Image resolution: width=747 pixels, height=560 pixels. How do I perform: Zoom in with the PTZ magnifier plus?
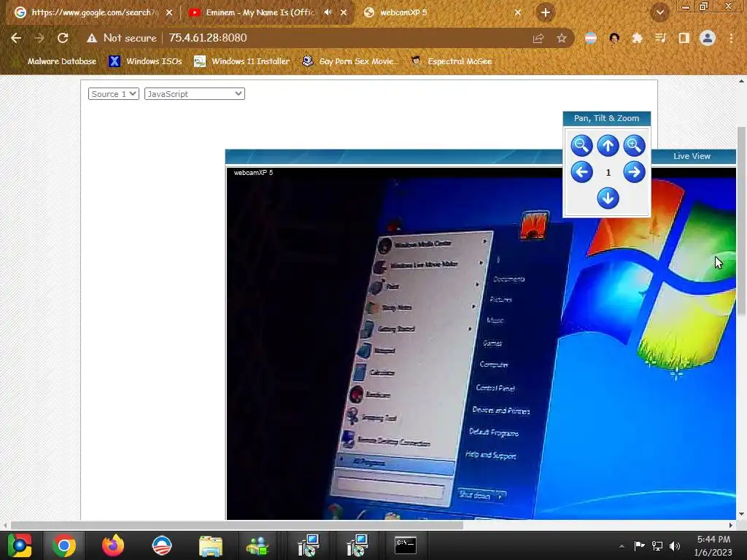click(x=634, y=146)
